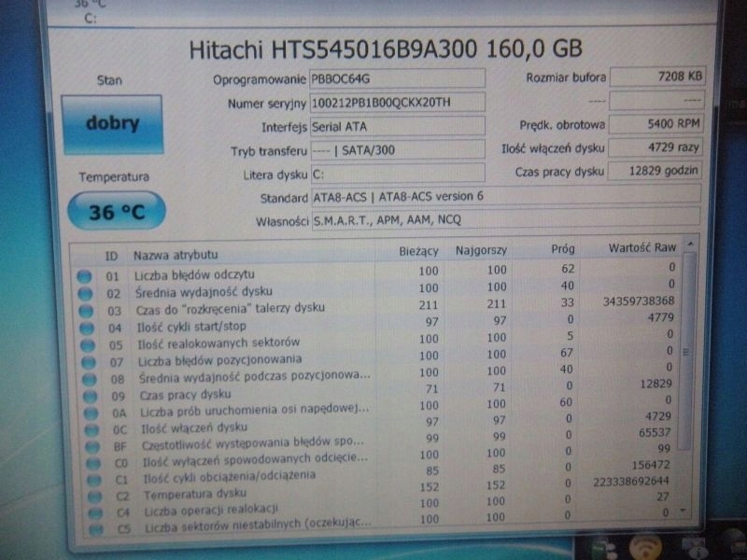Click the Tryb transferu field showing SATA/300
The height and width of the screenshot is (560, 747).
click(x=398, y=150)
